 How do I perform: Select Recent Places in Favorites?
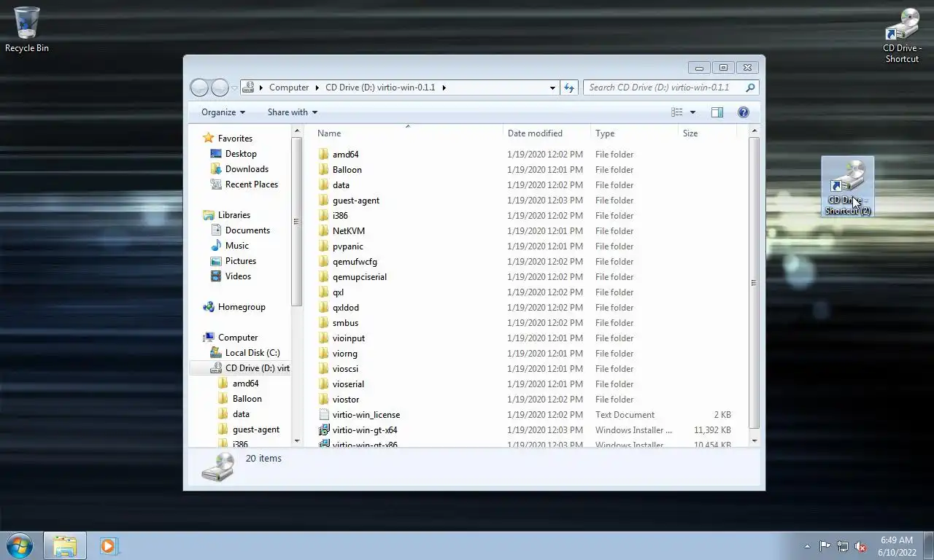(252, 184)
